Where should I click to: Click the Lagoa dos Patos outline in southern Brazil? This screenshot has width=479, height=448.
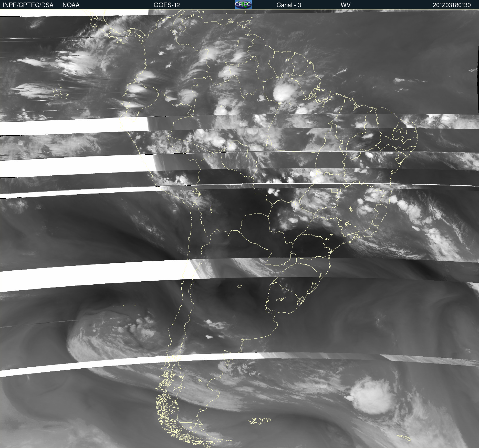tap(313, 288)
